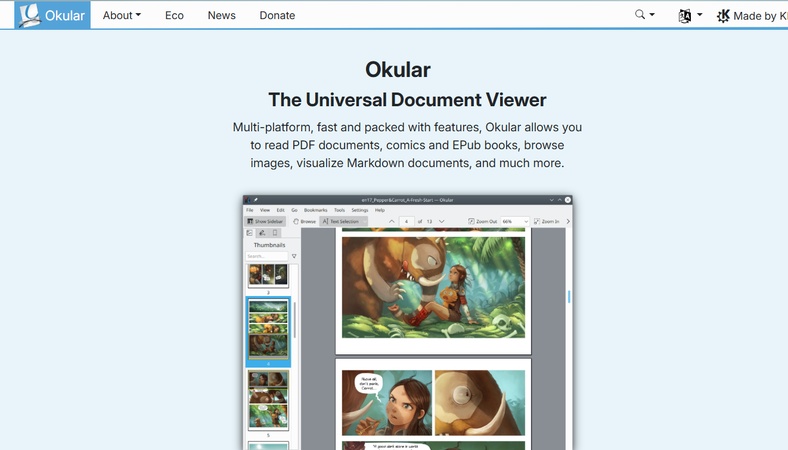Click the Okular logo in the navbar
This screenshot has width=788, height=450.
(x=52, y=15)
